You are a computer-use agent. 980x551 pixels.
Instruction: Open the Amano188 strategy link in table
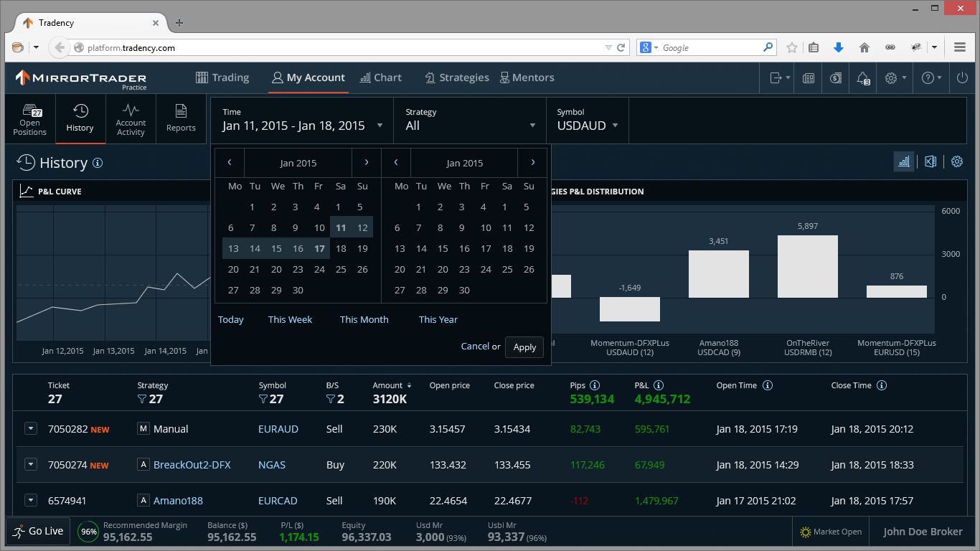tap(178, 501)
